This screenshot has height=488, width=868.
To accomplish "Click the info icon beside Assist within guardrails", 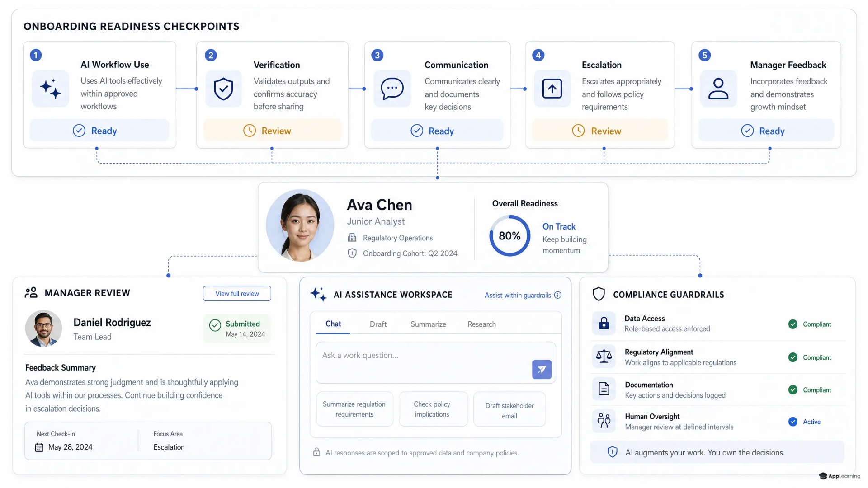I will click(558, 295).
